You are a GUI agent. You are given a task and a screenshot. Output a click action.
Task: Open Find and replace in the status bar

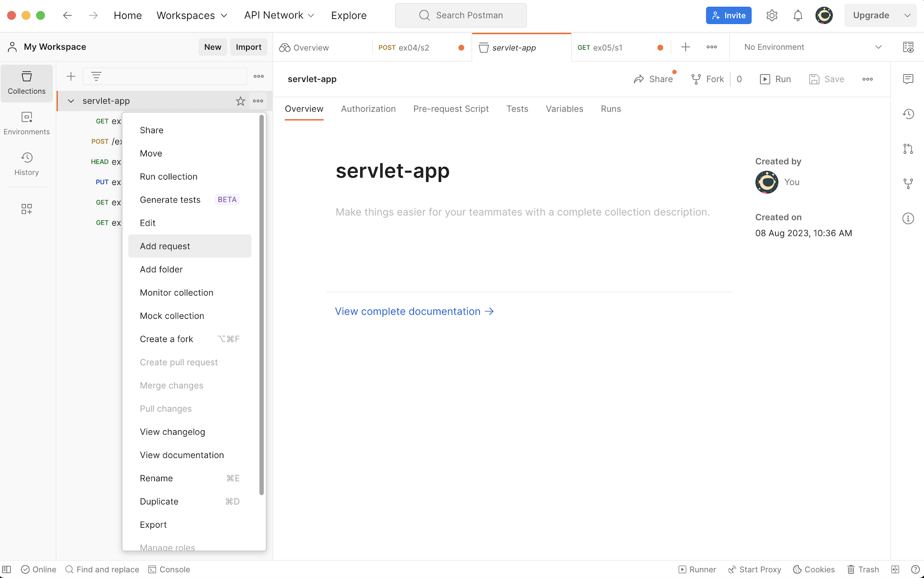(x=102, y=569)
